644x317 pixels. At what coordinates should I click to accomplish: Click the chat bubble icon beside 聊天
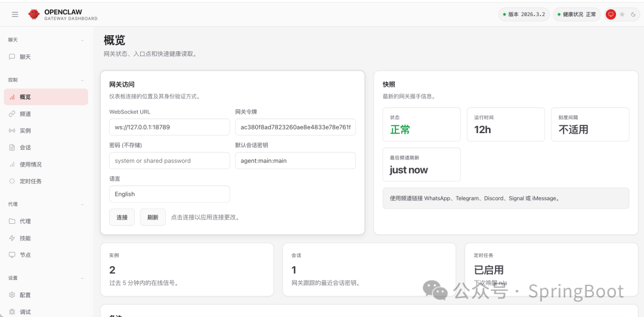coord(13,57)
